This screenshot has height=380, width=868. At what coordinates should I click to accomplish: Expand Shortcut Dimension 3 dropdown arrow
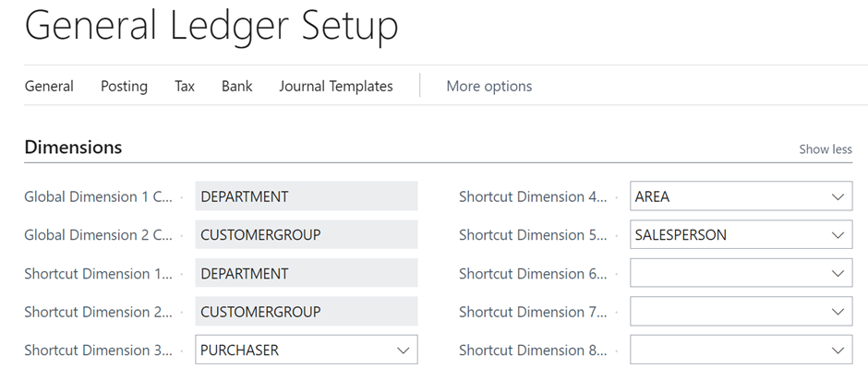click(x=403, y=350)
